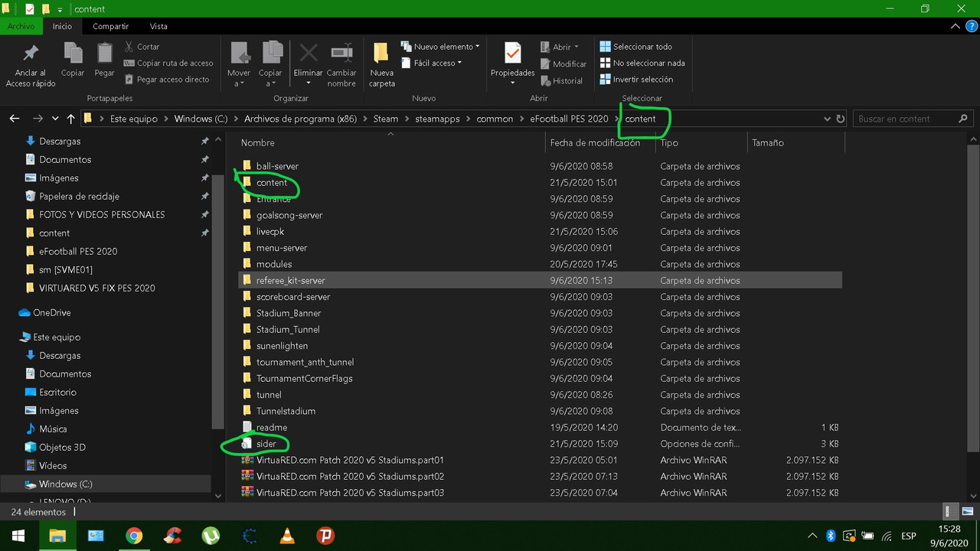980x551 pixels.
Task: Select Copiar ruta de acceso
Action: coord(168,64)
